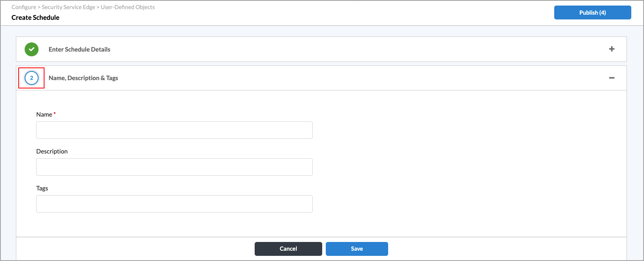Collapse Name, Description & Tags section
The width and height of the screenshot is (644, 261).
(x=611, y=78)
